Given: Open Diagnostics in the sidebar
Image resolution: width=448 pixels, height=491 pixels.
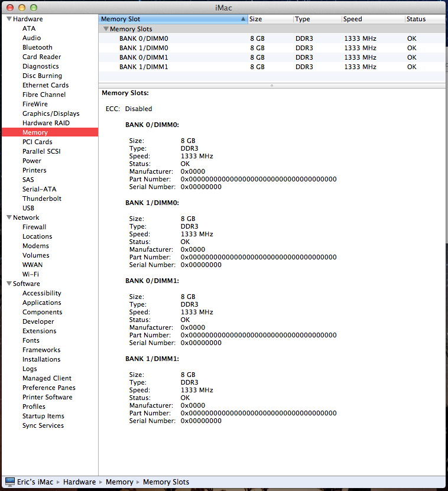Looking at the screenshot, I should 41,66.
